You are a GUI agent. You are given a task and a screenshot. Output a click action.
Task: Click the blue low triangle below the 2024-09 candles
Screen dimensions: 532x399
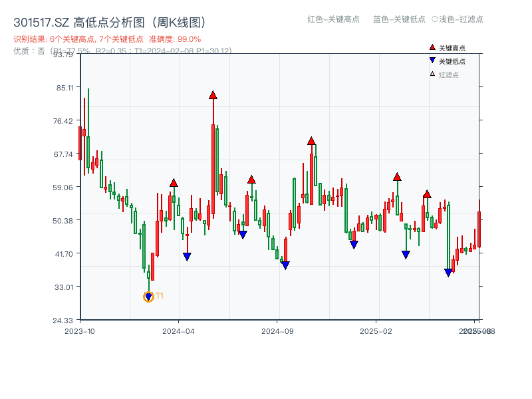285,265
